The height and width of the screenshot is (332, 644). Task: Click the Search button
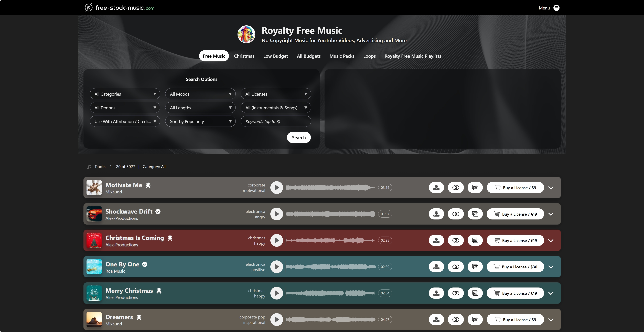coord(298,138)
